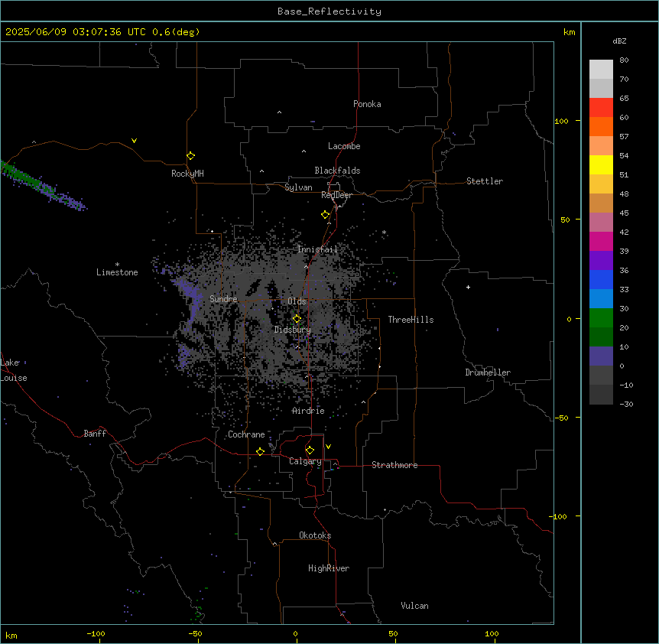
Task: Click the Stettler label
Action: pyautogui.click(x=485, y=181)
